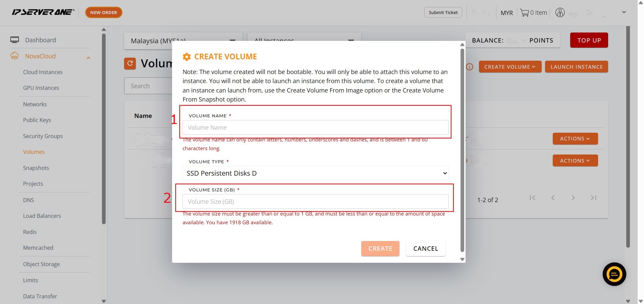Click the refresh icon beside Volumes heading
This screenshot has height=304, width=644.
coord(130,63)
